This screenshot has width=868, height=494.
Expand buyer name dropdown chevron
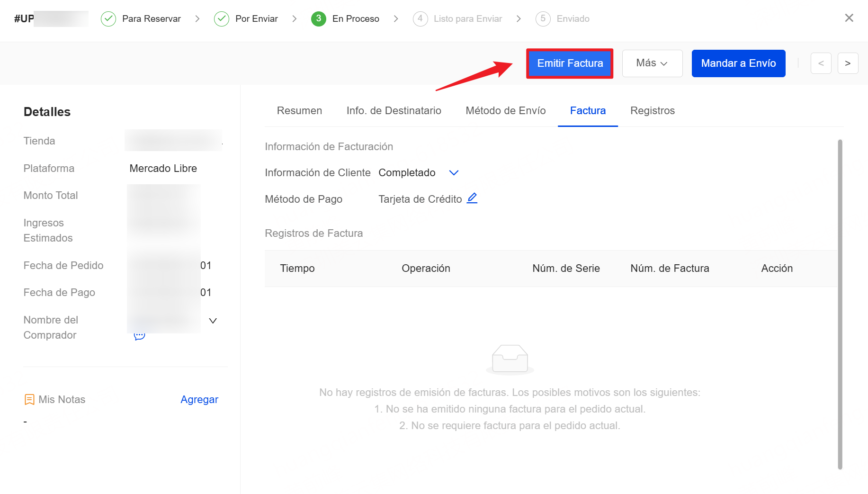tap(213, 321)
